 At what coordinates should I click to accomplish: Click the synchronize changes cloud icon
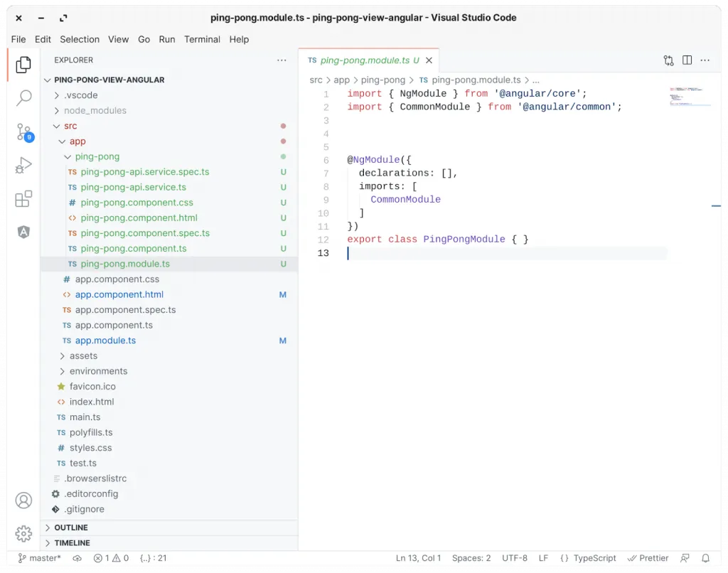pyautogui.click(x=77, y=558)
